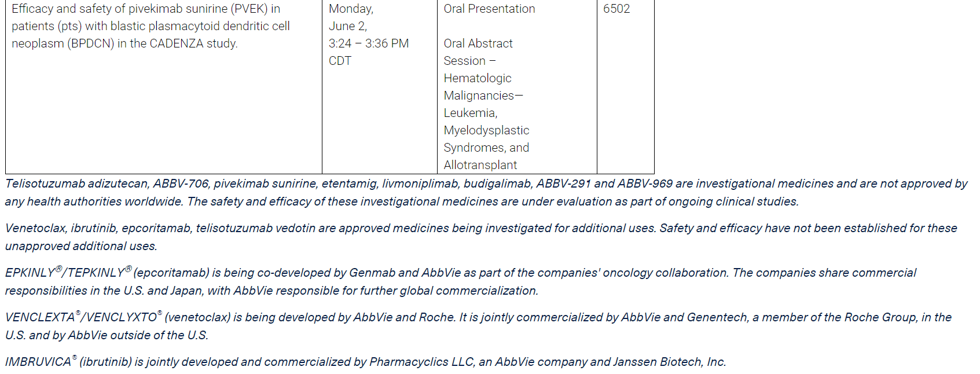Viewport: 980px width, 374px height.
Task: Click the "Janssen Biotech, Inc." text
Action: (669, 362)
